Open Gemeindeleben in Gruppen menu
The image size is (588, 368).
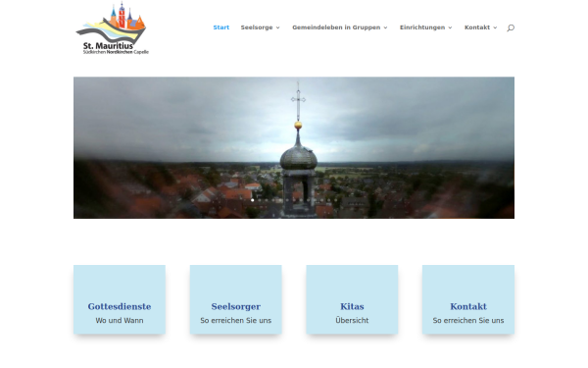pyautogui.click(x=340, y=27)
